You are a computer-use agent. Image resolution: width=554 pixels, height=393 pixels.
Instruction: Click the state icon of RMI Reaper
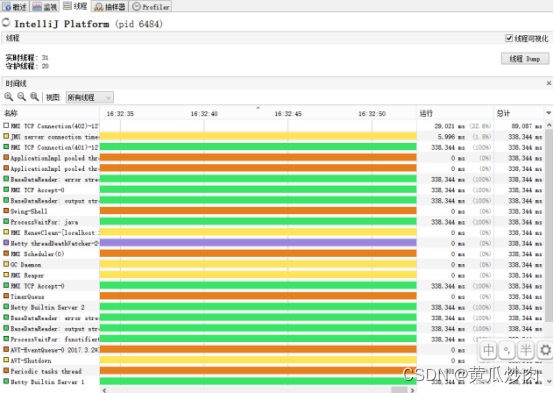[x=6, y=275]
